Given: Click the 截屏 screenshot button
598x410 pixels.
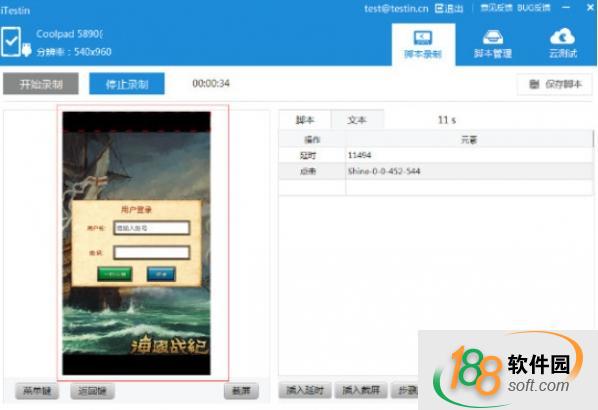Looking at the screenshot, I should tap(241, 391).
